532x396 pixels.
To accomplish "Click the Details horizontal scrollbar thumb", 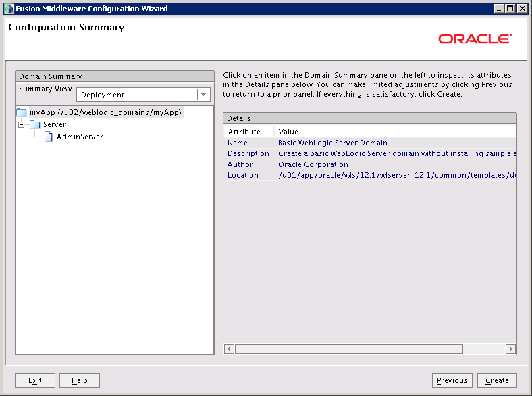I will coord(348,349).
